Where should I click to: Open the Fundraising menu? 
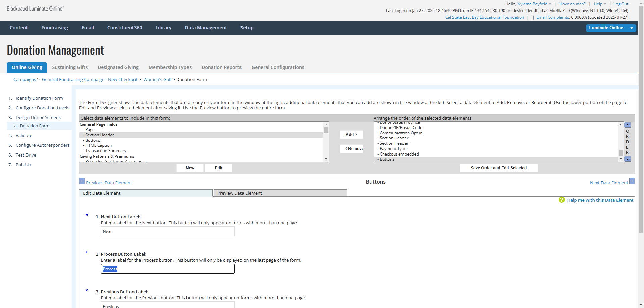pos(55,28)
